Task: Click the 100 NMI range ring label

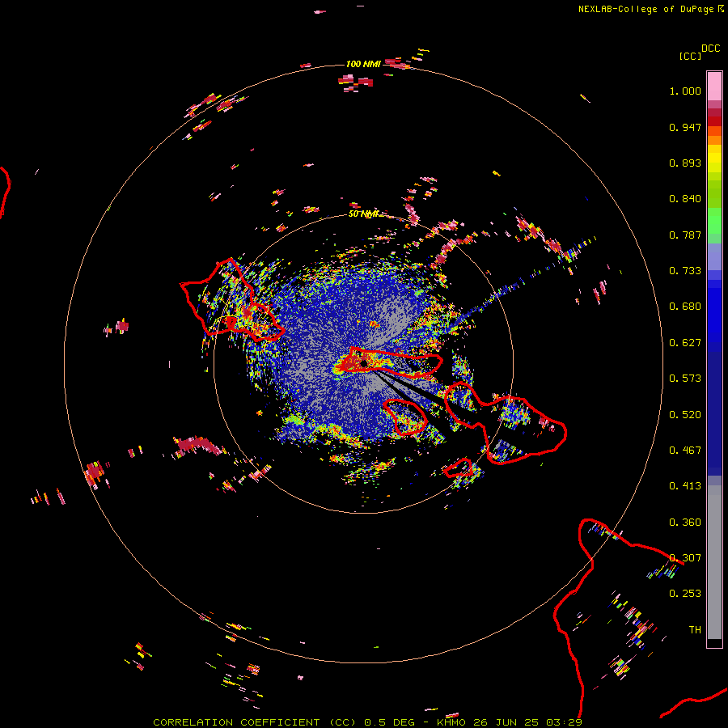Action: point(363,64)
